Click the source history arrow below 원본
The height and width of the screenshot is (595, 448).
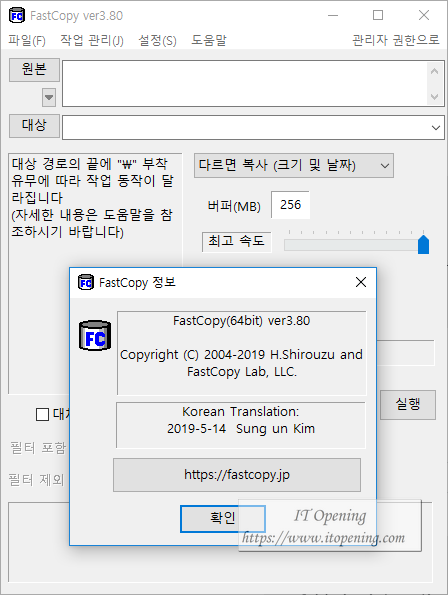(x=49, y=98)
